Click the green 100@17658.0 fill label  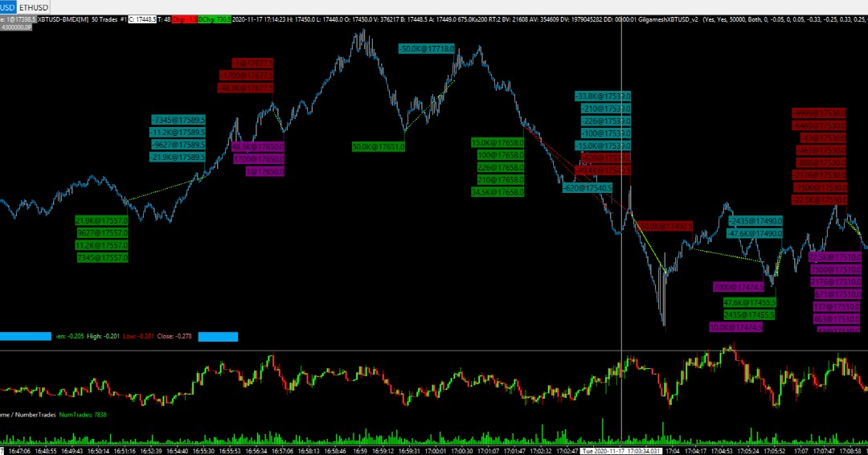(x=501, y=155)
